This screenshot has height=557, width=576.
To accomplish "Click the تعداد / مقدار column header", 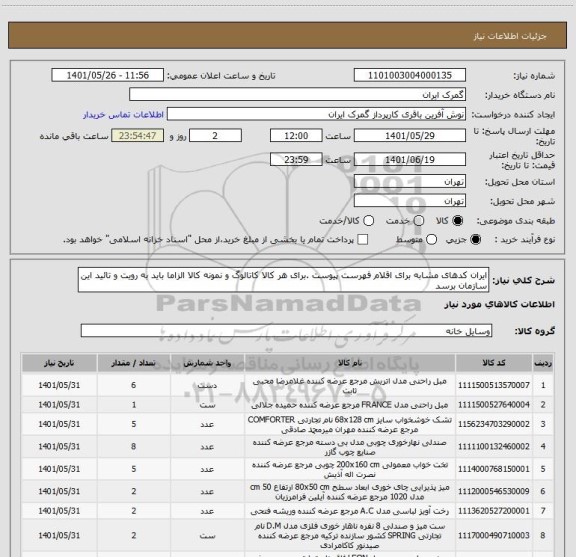I will click(x=133, y=363).
